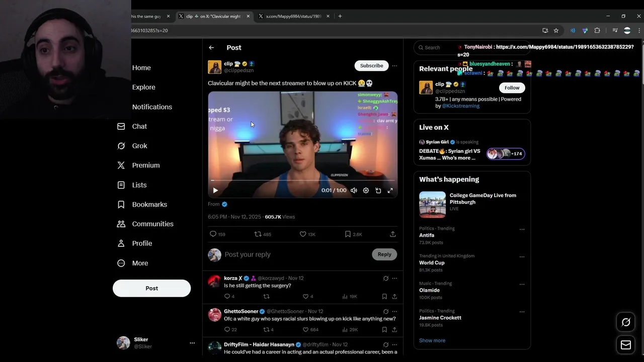Ask Grok about GhettoSooner's comment
This screenshot has width=644, height=362.
pyautogui.click(x=386, y=312)
